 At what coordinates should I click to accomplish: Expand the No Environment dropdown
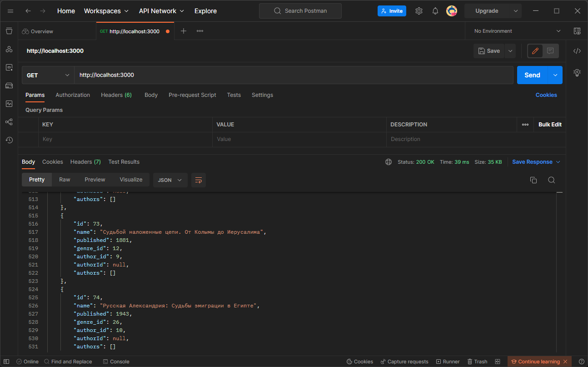click(517, 31)
